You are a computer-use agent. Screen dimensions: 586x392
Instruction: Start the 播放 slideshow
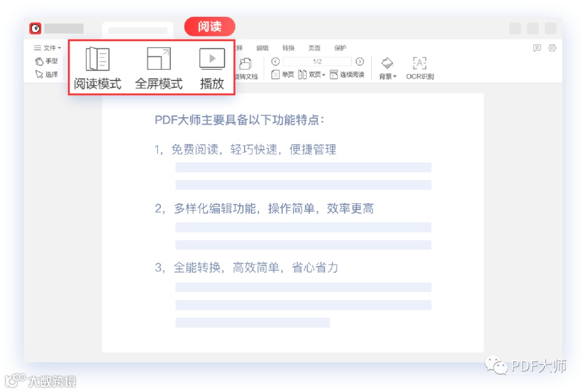212,68
